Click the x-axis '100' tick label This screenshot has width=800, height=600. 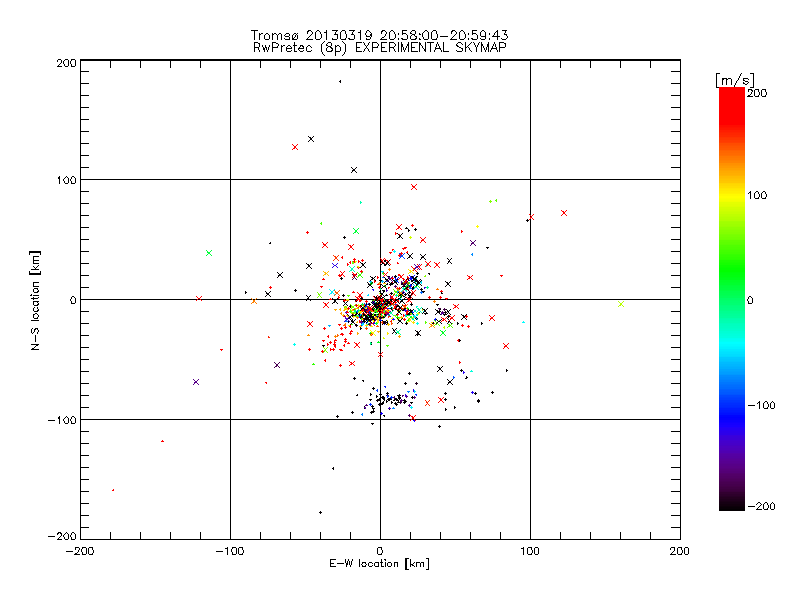[530, 551]
